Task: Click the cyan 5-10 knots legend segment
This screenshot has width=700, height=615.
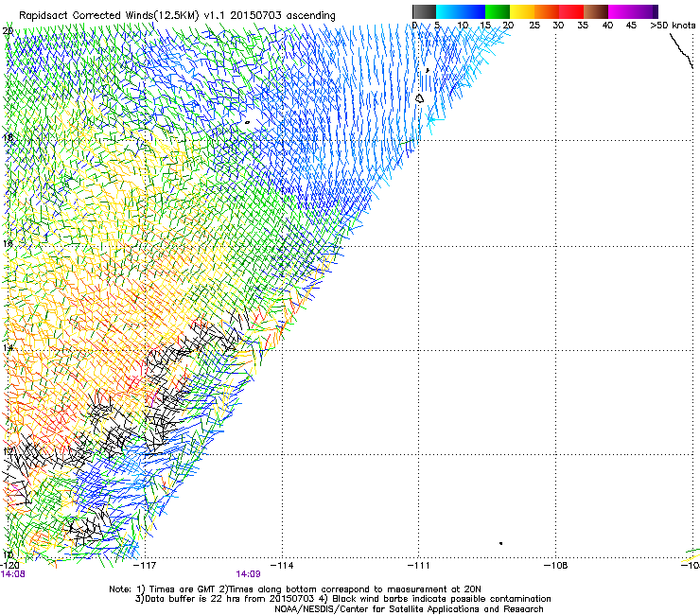Action: (447, 11)
